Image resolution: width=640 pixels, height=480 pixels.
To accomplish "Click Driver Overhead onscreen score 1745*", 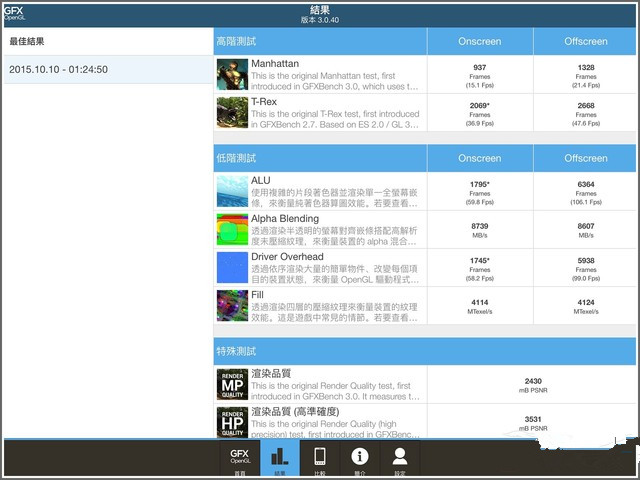I will (x=480, y=260).
